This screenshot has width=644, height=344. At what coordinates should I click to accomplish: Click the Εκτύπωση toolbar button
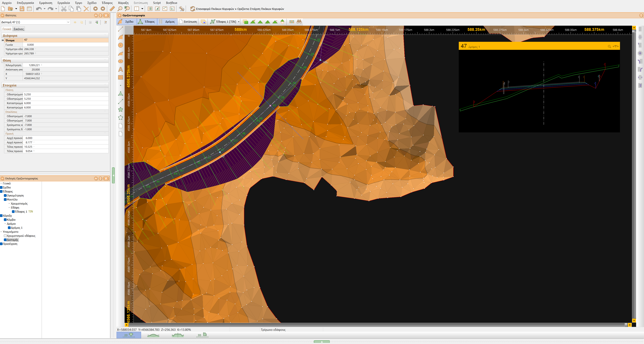[x=188, y=22]
